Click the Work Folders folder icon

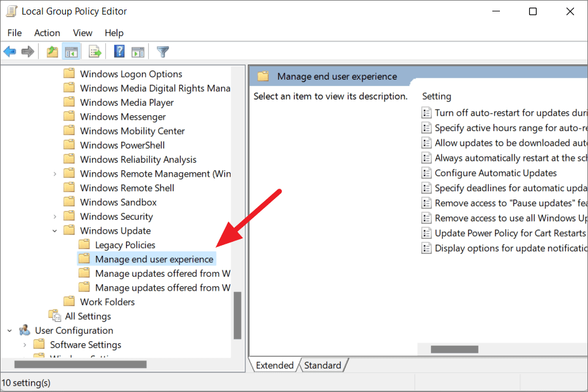coord(69,301)
